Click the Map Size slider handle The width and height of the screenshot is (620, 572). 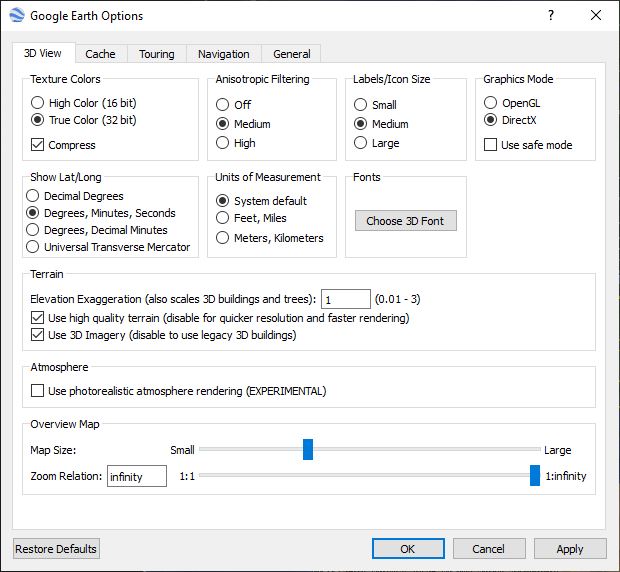308,449
